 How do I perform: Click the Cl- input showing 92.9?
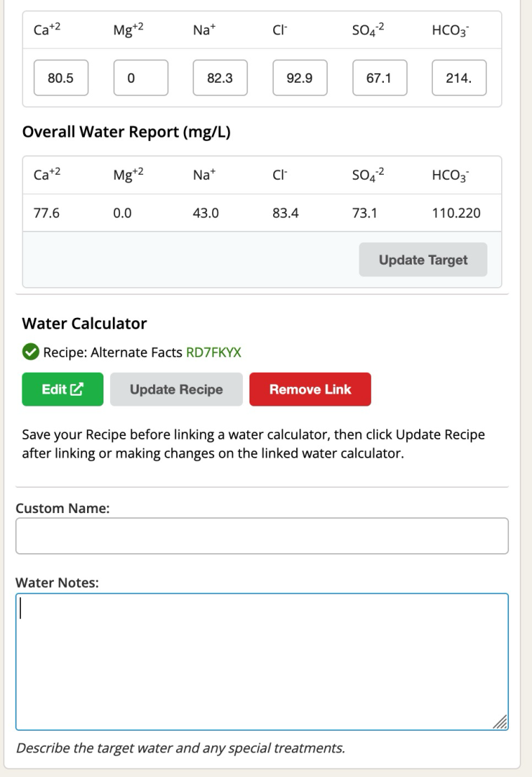[x=300, y=78]
